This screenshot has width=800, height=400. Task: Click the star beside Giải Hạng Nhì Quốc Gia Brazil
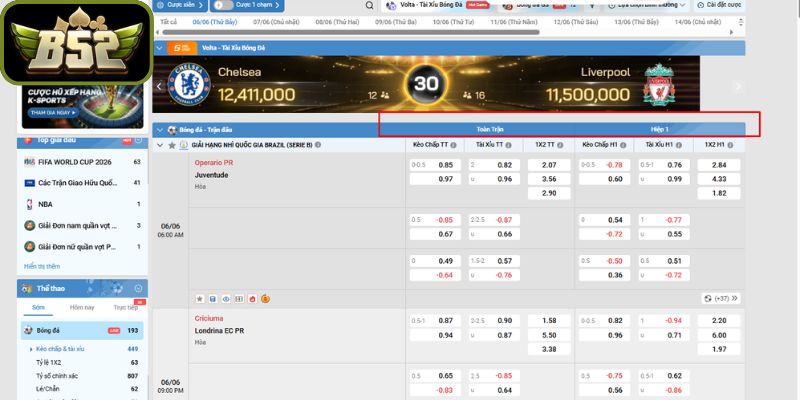(x=172, y=145)
